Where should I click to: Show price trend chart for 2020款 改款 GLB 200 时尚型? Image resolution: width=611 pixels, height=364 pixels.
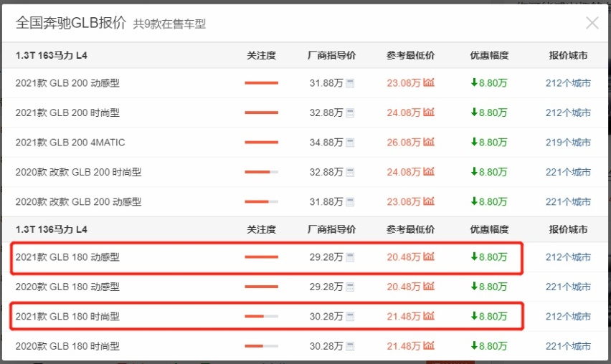tap(429, 171)
